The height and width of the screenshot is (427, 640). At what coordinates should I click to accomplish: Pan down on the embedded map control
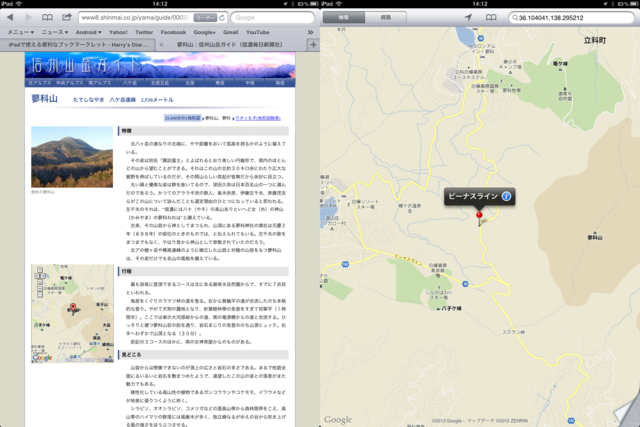[40, 282]
